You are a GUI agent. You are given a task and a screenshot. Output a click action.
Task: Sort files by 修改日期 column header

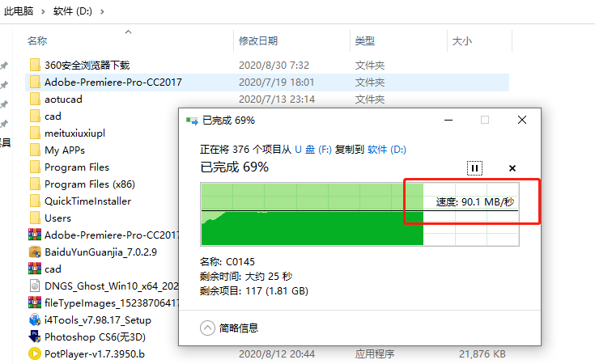coord(258,40)
